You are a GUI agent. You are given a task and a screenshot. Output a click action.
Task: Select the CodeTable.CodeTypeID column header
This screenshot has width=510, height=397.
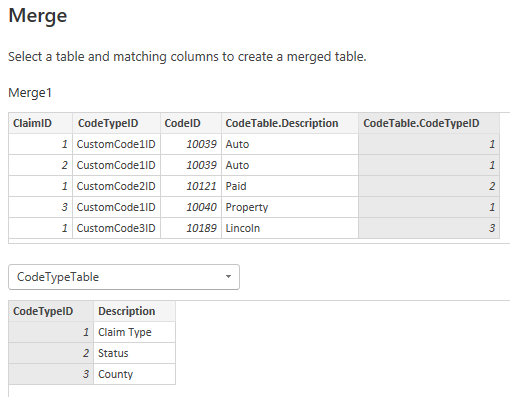pyautogui.click(x=429, y=123)
